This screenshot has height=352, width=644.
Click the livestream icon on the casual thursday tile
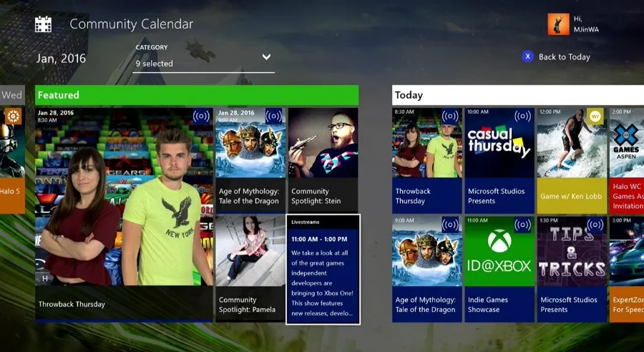[522, 116]
